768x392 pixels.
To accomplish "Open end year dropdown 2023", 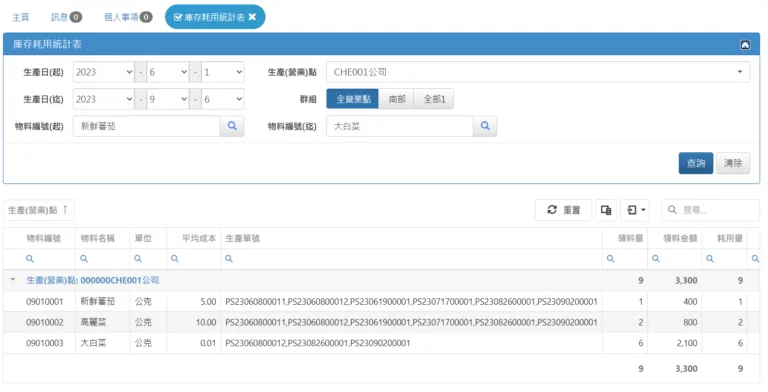I will [104, 99].
